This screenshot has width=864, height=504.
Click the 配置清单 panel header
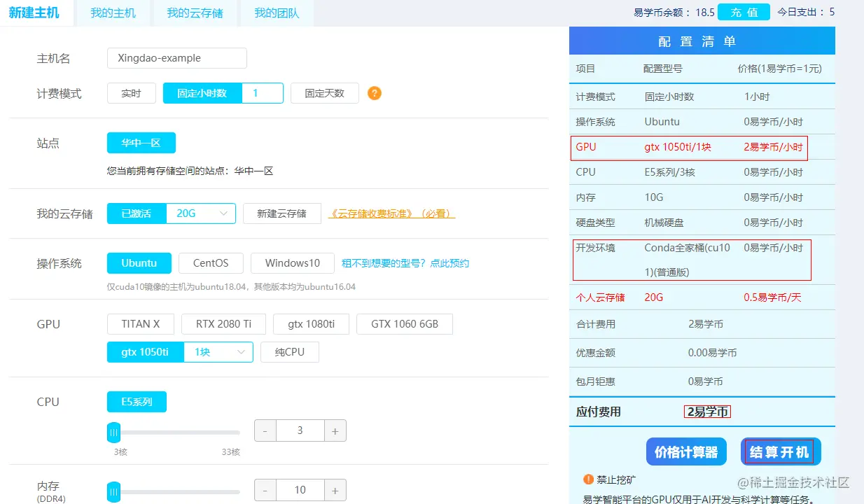pyautogui.click(x=702, y=41)
